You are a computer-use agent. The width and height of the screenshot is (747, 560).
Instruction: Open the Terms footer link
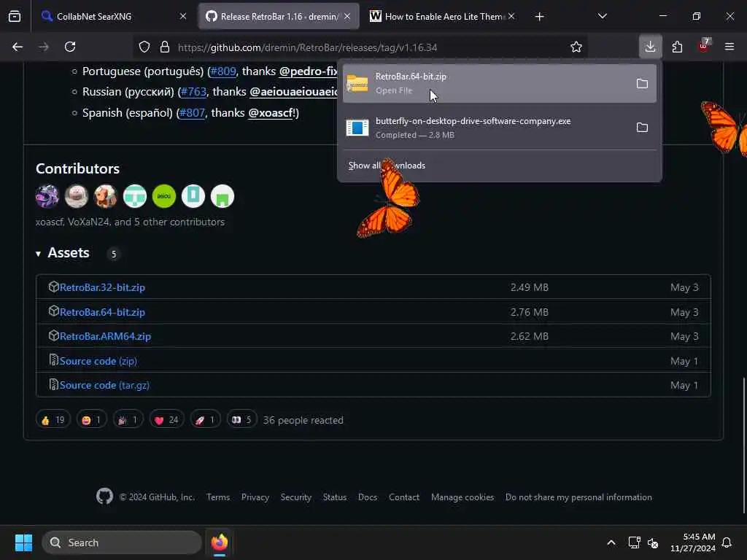218,497
